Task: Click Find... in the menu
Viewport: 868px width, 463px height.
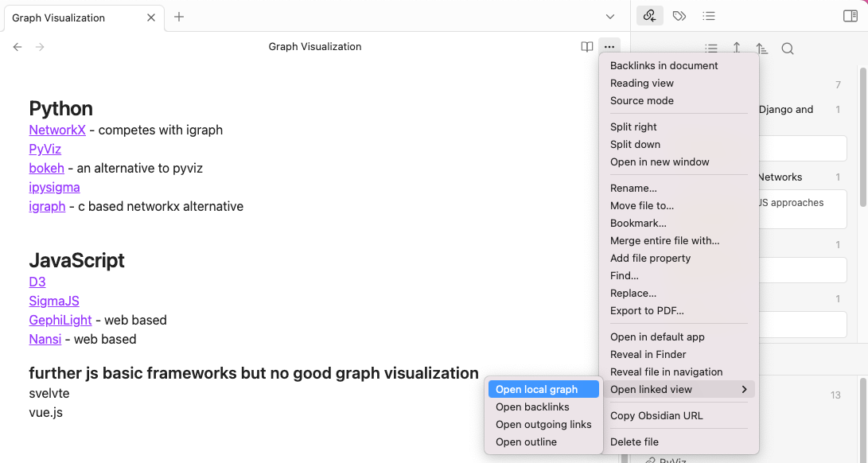Action: click(x=679, y=276)
